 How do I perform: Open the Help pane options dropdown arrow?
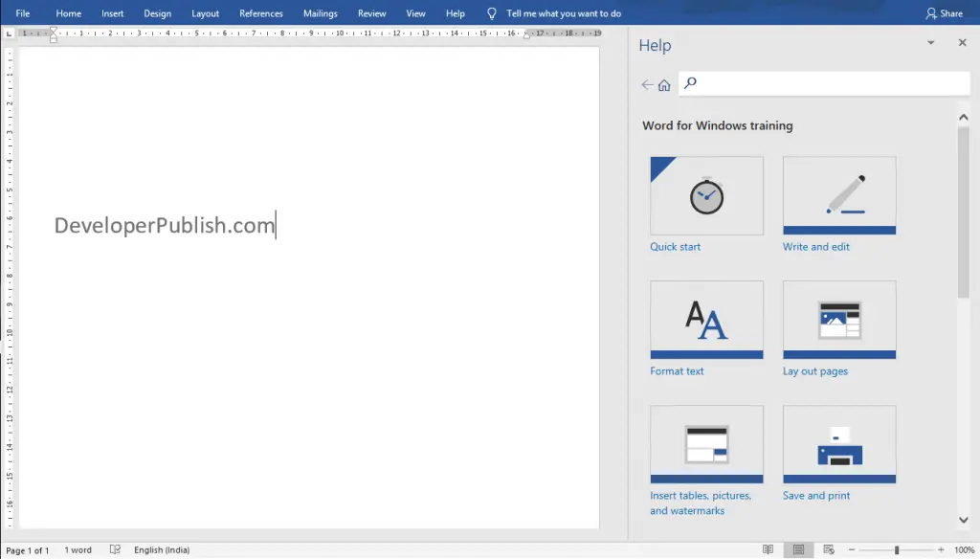[x=930, y=43]
